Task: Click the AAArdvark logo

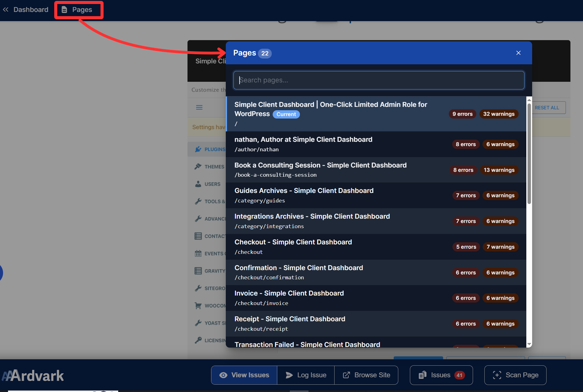Action: coord(33,376)
